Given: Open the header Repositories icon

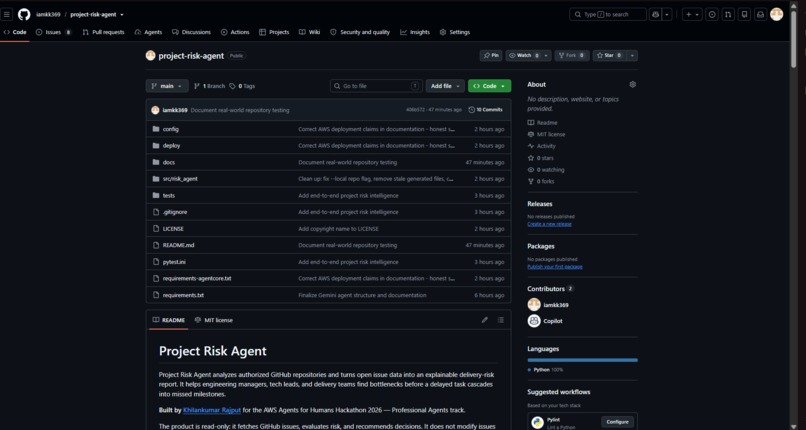Looking at the screenshot, I should point(744,14).
